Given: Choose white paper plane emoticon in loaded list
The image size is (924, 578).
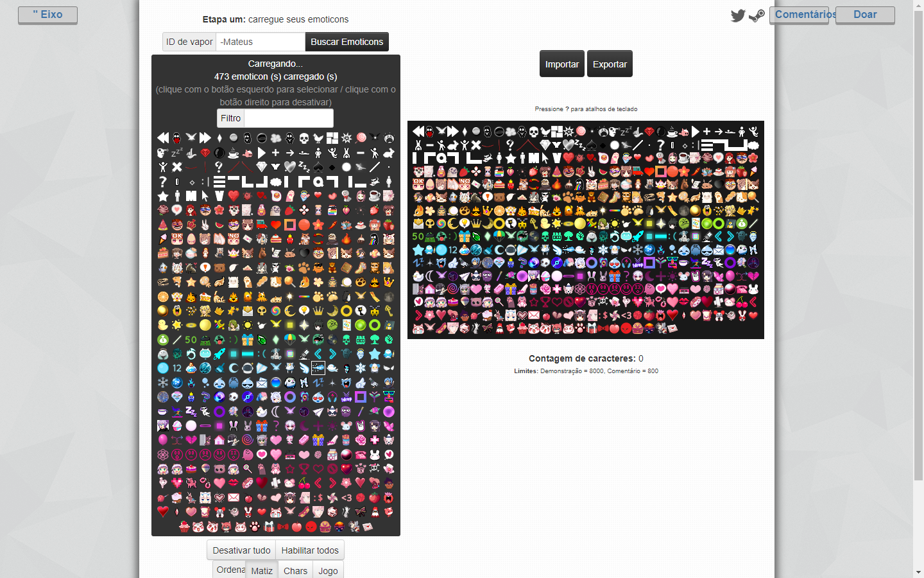Looking at the screenshot, I should point(318,412).
